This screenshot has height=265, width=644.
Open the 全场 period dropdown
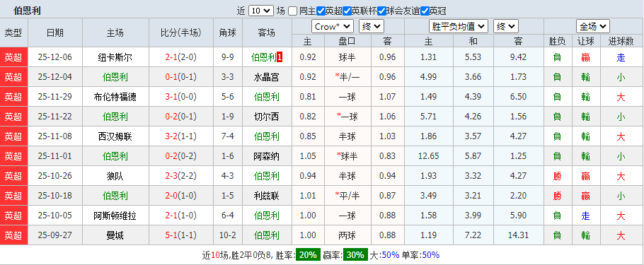[x=592, y=27]
